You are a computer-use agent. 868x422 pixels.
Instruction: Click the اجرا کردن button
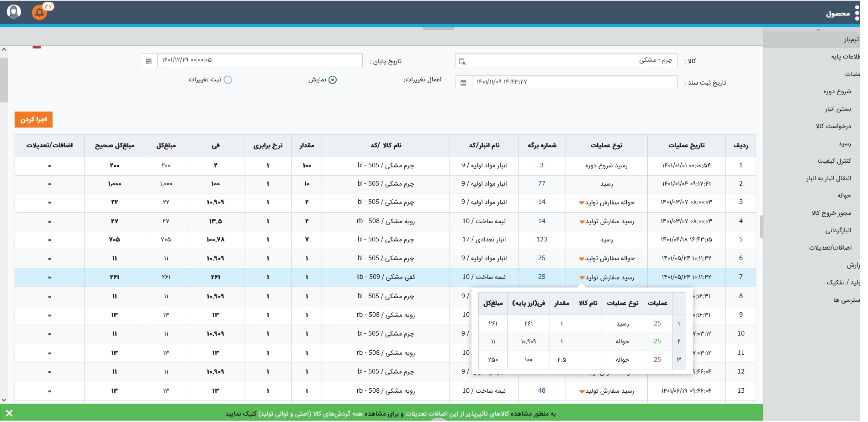click(33, 120)
